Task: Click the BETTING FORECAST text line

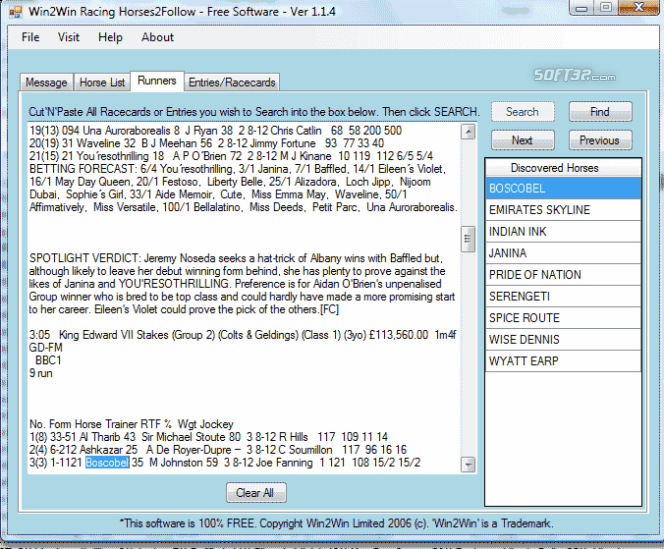Action: [238, 169]
